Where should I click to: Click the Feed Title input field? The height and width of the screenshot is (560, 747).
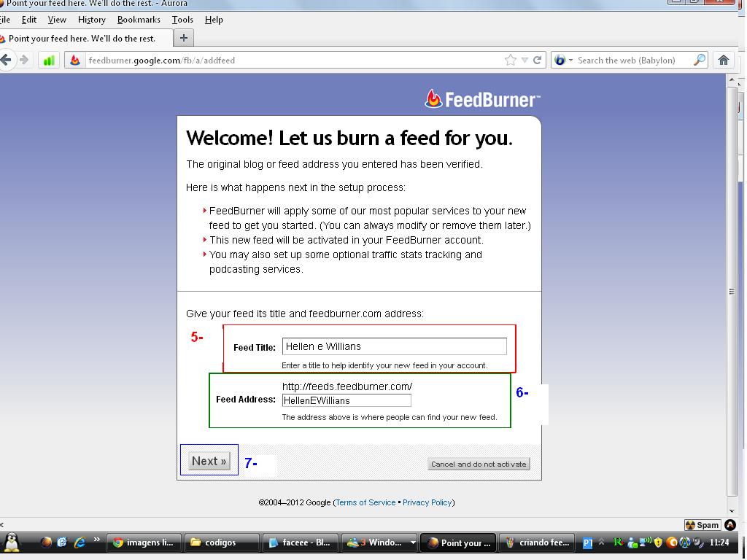(x=395, y=346)
